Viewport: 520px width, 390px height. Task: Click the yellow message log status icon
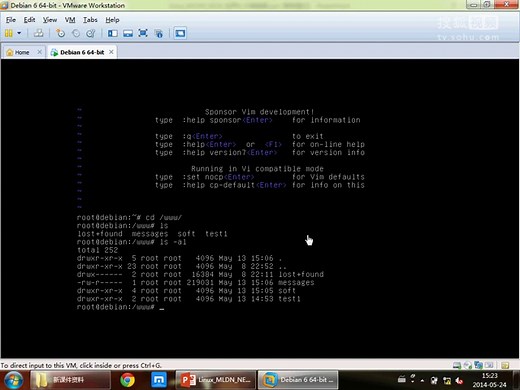(x=505, y=365)
